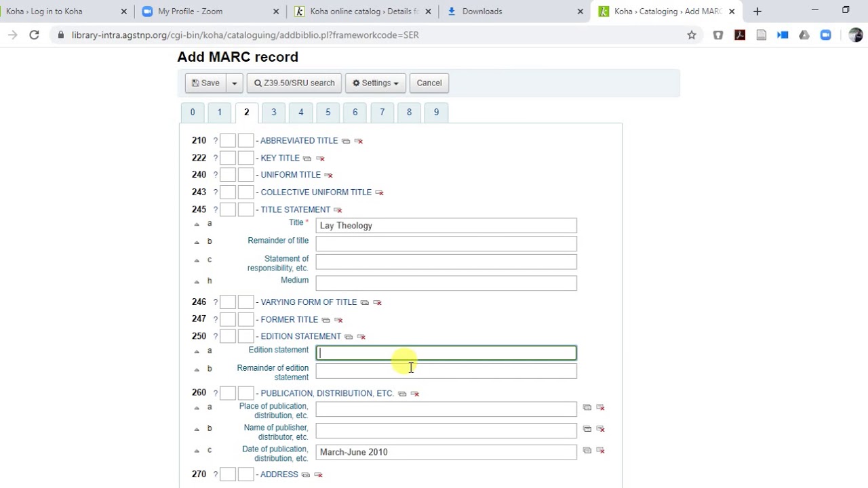Switch to MARC section tab 0
The width and height of the screenshot is (868, 488).
[193, 113]
